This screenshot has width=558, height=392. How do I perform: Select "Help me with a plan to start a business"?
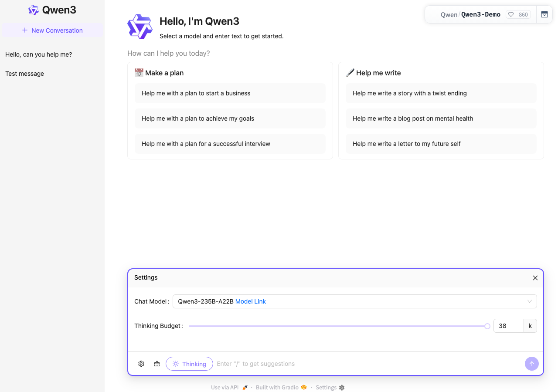230,93
